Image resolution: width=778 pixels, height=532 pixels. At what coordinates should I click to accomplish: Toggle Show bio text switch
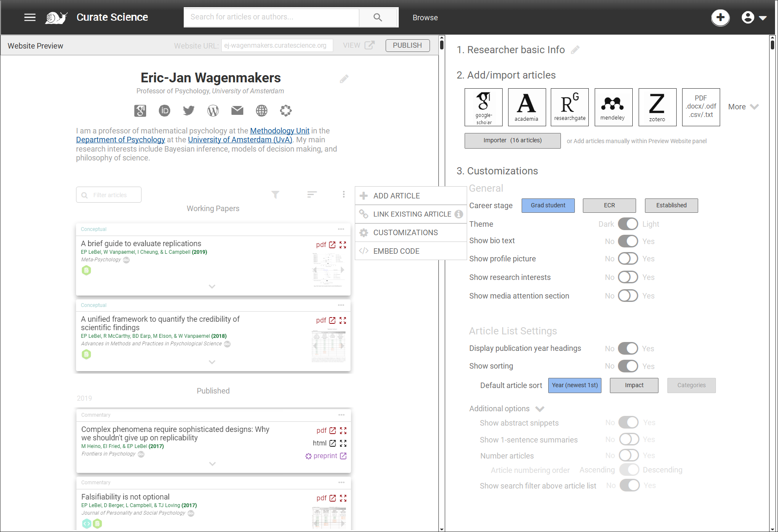(x=628, y=241)
